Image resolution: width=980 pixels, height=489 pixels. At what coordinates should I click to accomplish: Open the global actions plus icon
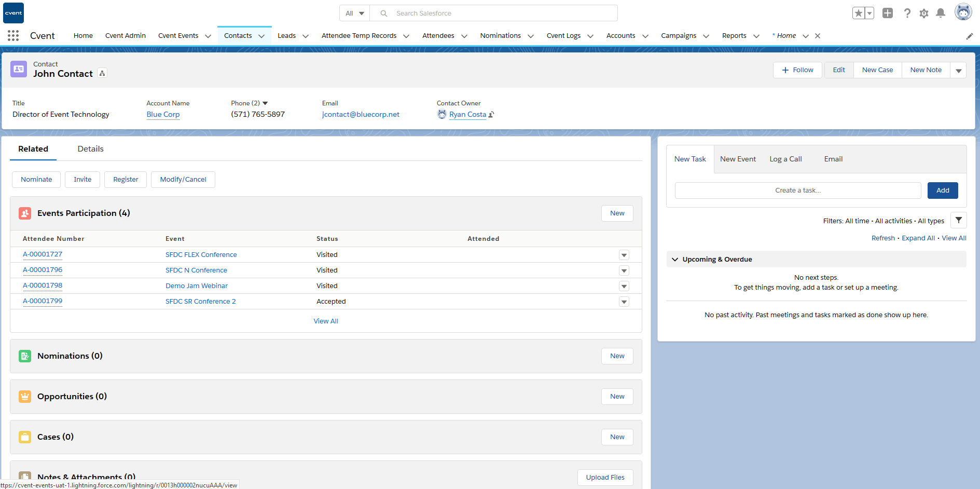coord(888,13)
